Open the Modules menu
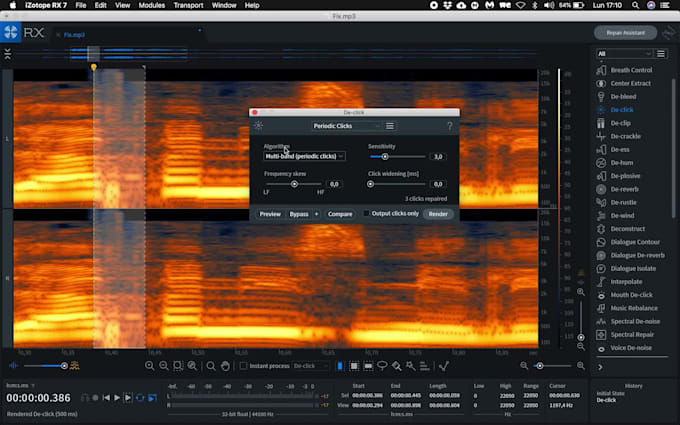This screenshot has width=680, height=425. click(x=151, y=5)
